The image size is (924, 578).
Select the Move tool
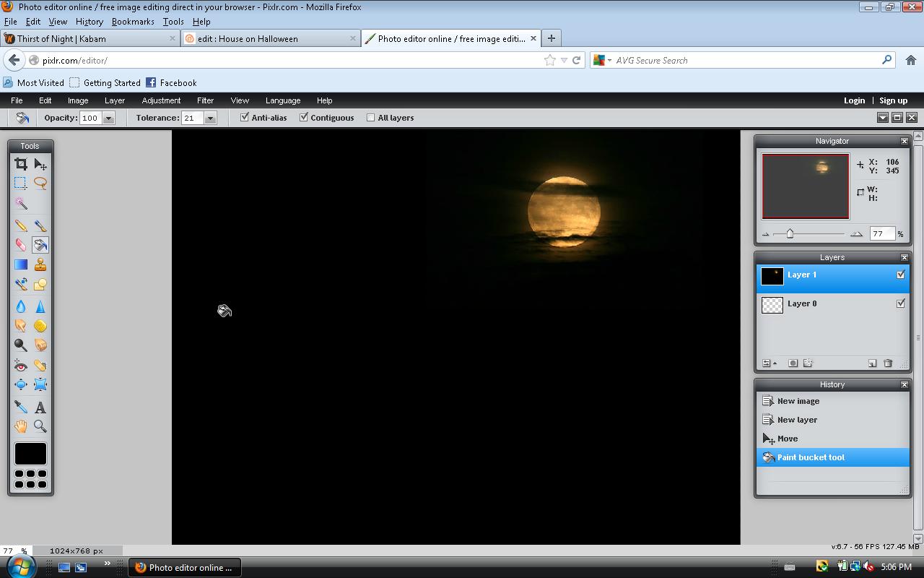40,164
